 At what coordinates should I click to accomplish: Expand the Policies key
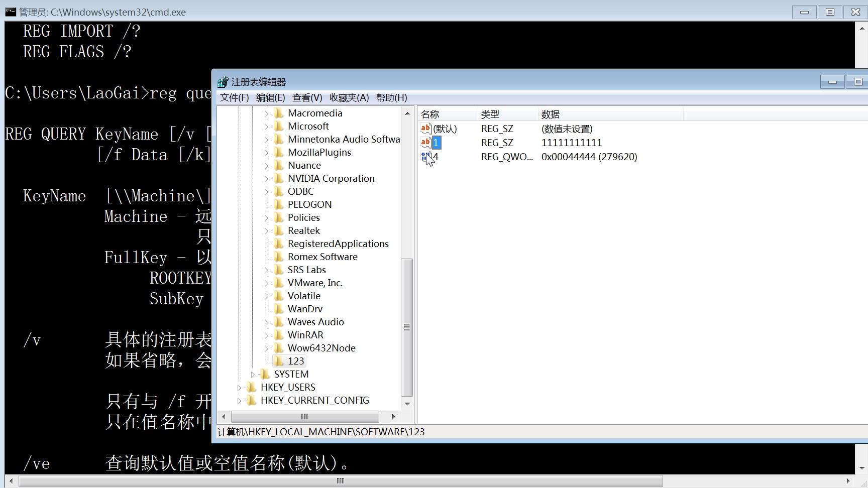click(267, 217)
